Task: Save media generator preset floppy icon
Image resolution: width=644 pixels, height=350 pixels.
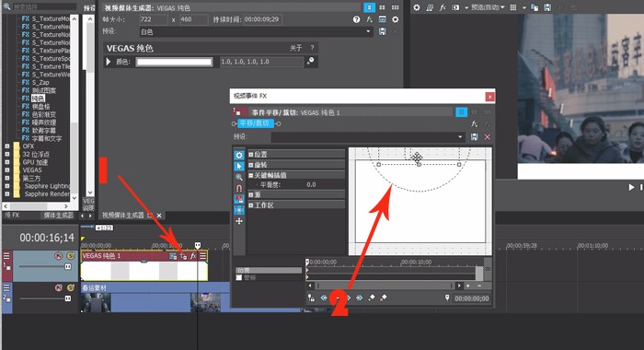Action: coord(382,31)
